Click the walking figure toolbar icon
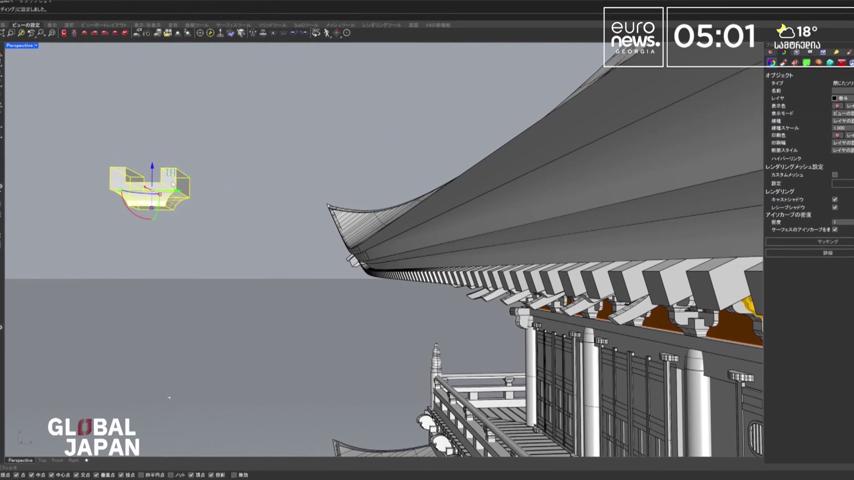 coord(327,33)
